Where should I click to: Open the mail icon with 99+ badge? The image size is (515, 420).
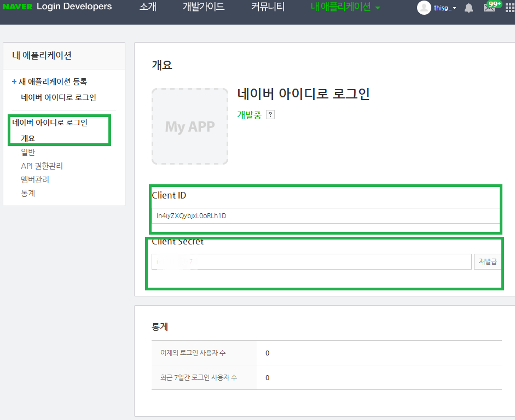[489, 8]
